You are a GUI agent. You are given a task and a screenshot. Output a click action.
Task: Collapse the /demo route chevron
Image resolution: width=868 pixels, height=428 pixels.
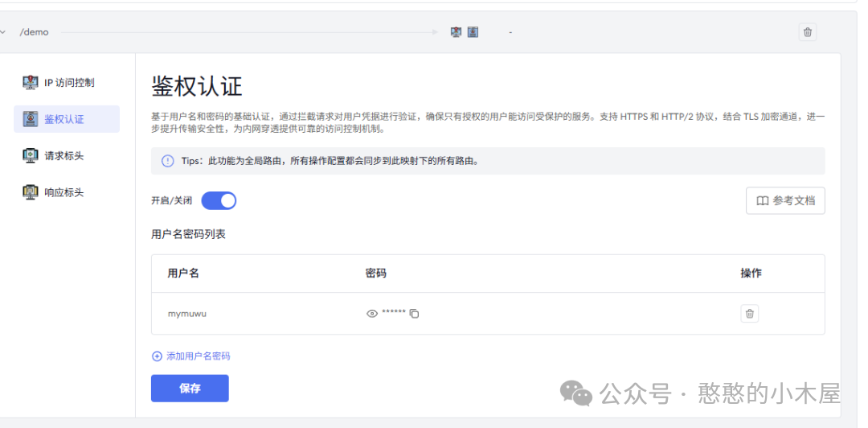[4, 32]
